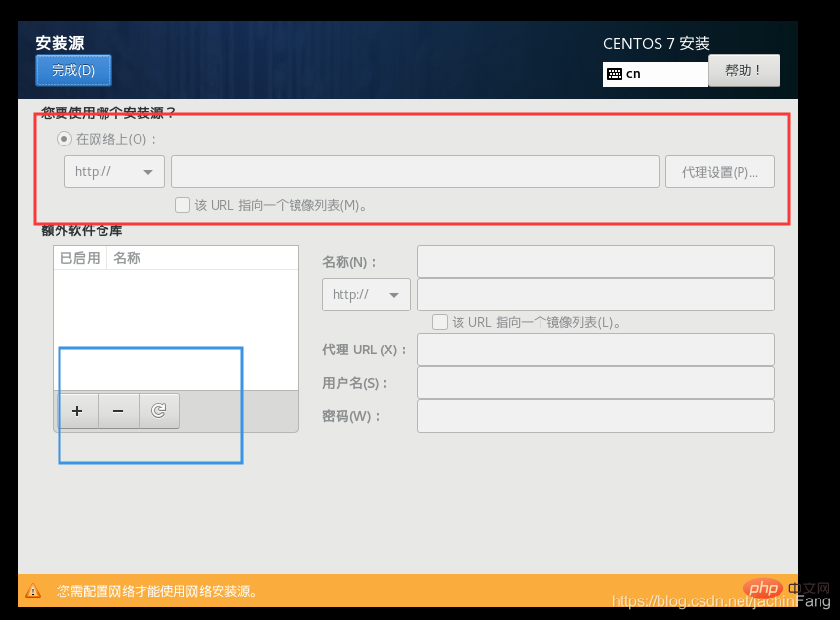Open the http:// protocol dropdown for install source
The image size is (840, 620).
tap(113, 172)
